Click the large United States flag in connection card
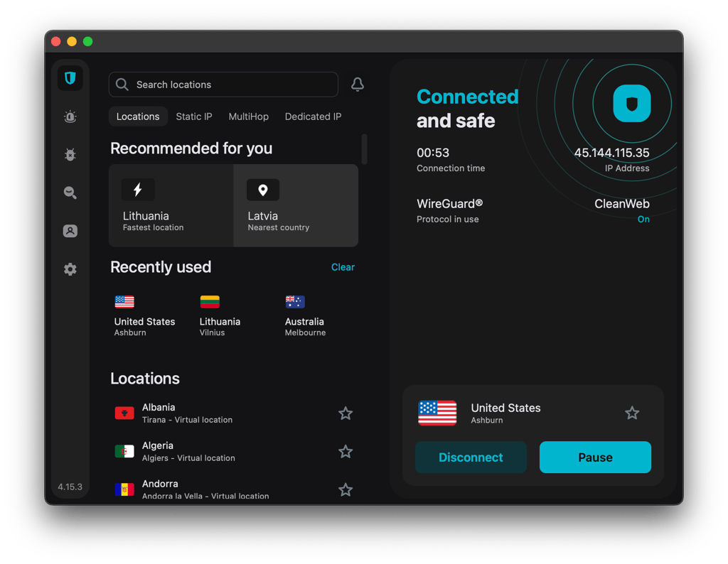The height and width of the screenshot is (564, 728). point(437,413)
